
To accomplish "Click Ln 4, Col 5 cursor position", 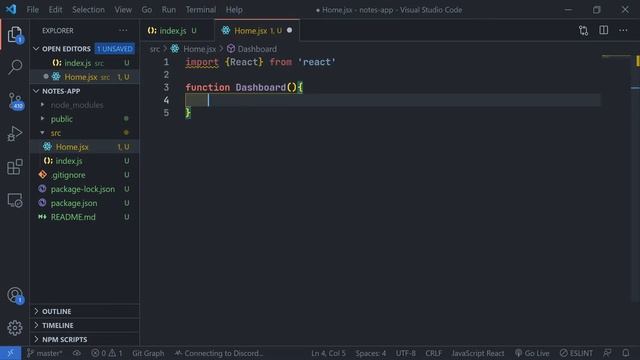I will pos(328,353).
